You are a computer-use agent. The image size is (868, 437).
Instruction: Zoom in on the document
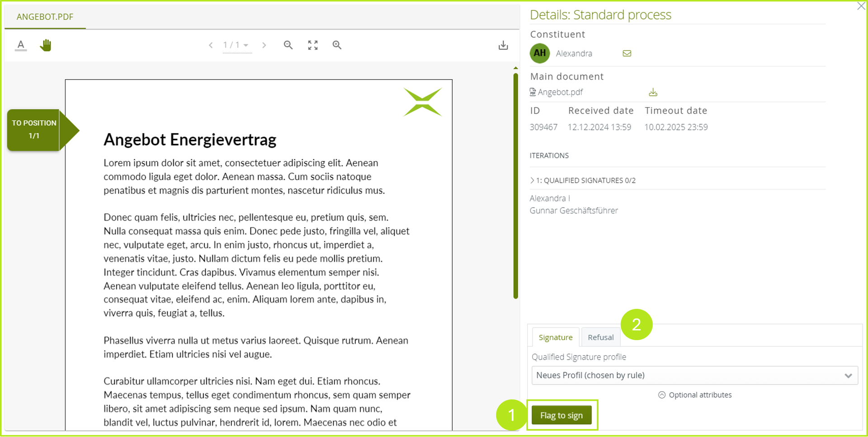(x=337, y=45)
